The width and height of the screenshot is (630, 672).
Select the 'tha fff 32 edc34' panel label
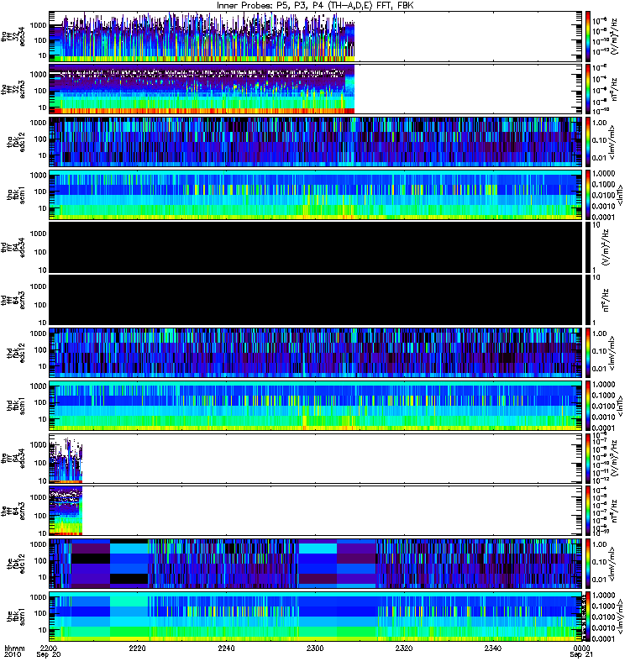13,36
